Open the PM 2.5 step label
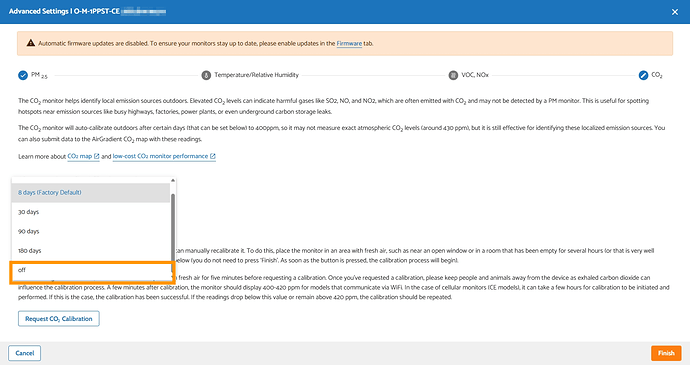Screen dimensions: 690x365 pyautogui.click(x=39, y=75)
